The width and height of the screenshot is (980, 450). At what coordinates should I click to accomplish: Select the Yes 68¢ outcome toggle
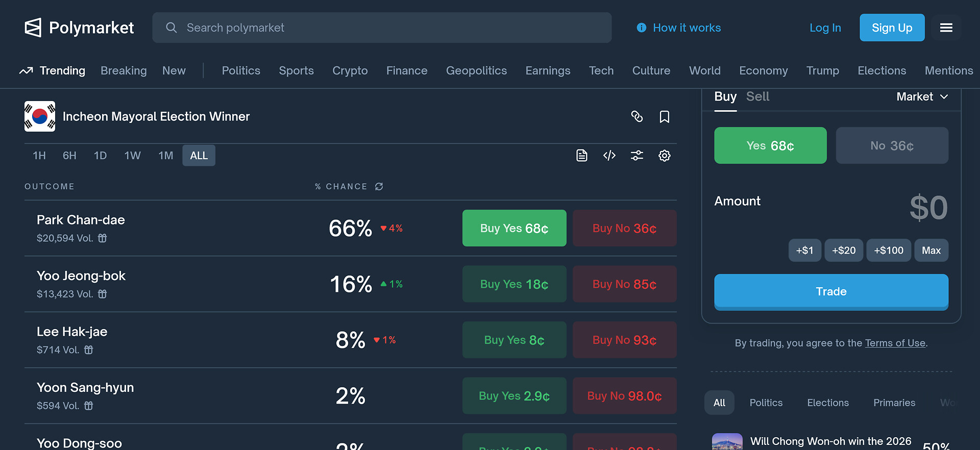point(770,145)
